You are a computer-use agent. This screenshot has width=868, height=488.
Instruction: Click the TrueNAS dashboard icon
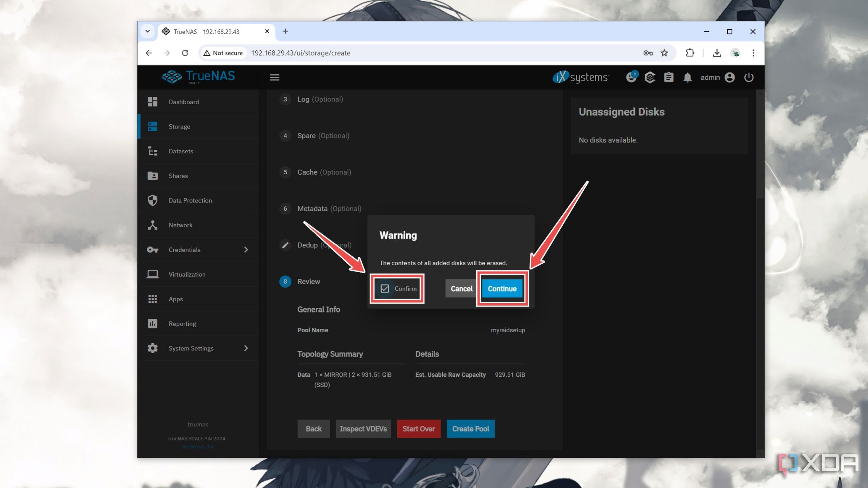[x=153, y=101]
